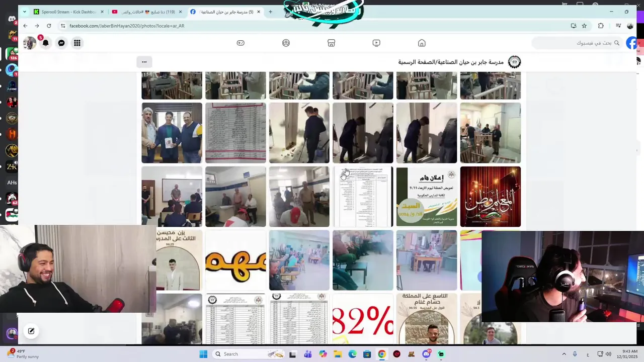Open the document thumbnail under the cursor
Screen dimensions: 644x362
click(363, 197)
